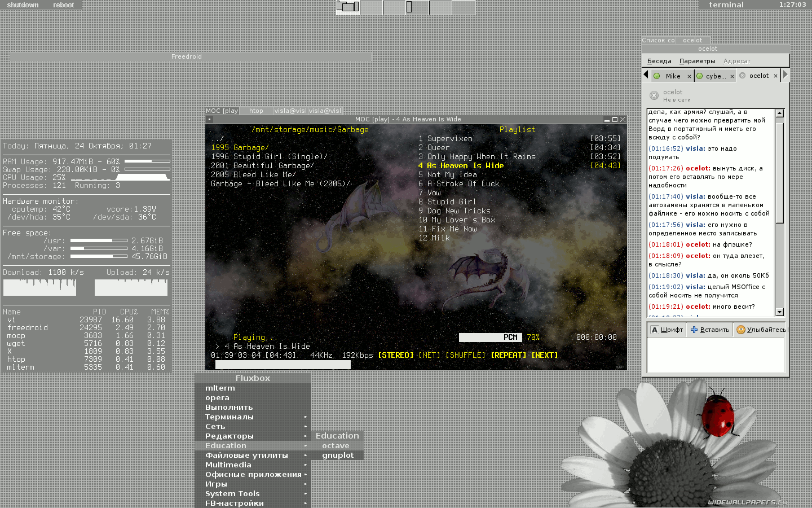Maximize the MOC terminal window
Viewport: 812px width, 508px height.
point(615,120)
